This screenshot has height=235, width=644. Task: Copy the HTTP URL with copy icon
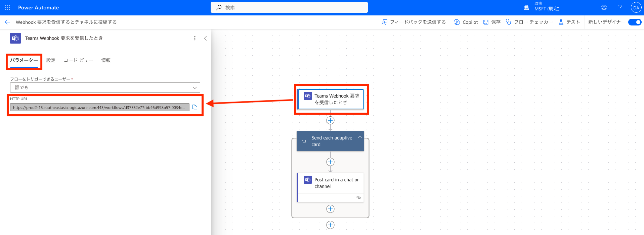[x=195, y=107]
